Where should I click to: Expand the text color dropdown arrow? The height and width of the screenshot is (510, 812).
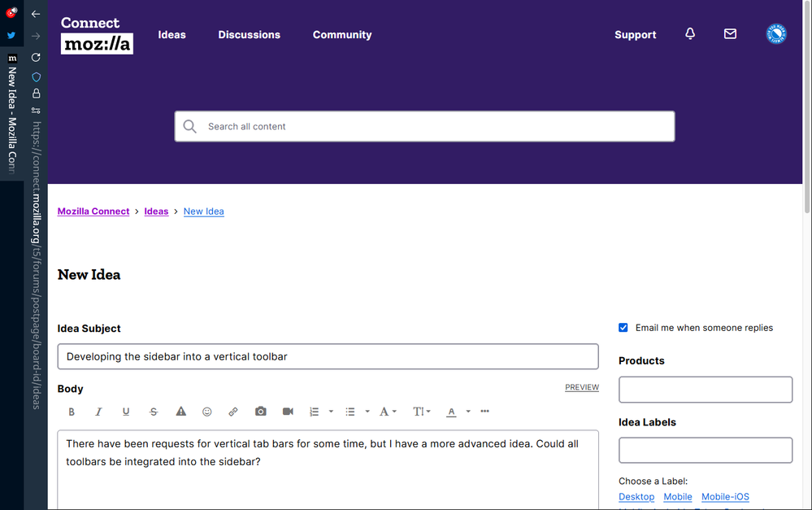468,412
